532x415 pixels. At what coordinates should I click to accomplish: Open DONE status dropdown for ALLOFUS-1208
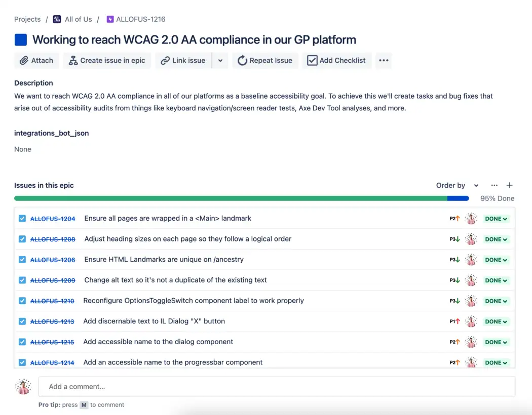496,239
